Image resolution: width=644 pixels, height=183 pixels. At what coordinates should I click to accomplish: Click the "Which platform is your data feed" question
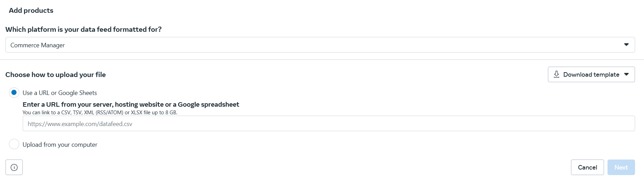83,29
